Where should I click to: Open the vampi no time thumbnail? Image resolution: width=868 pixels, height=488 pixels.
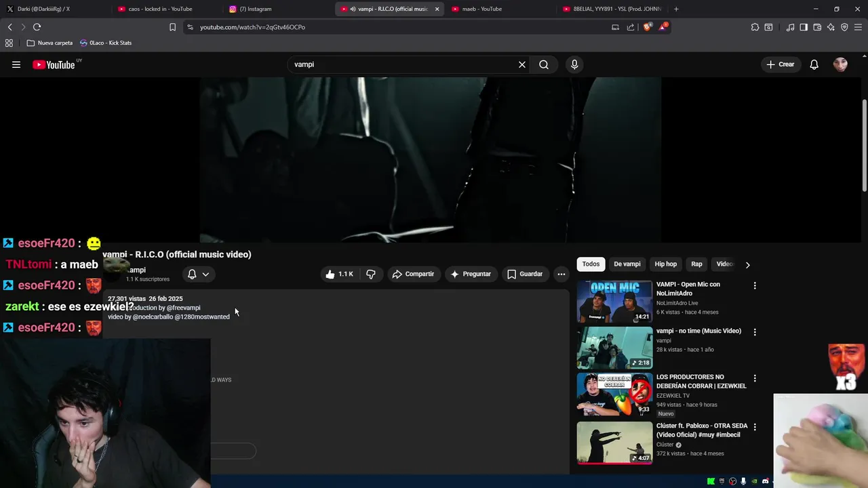point(614,348)
